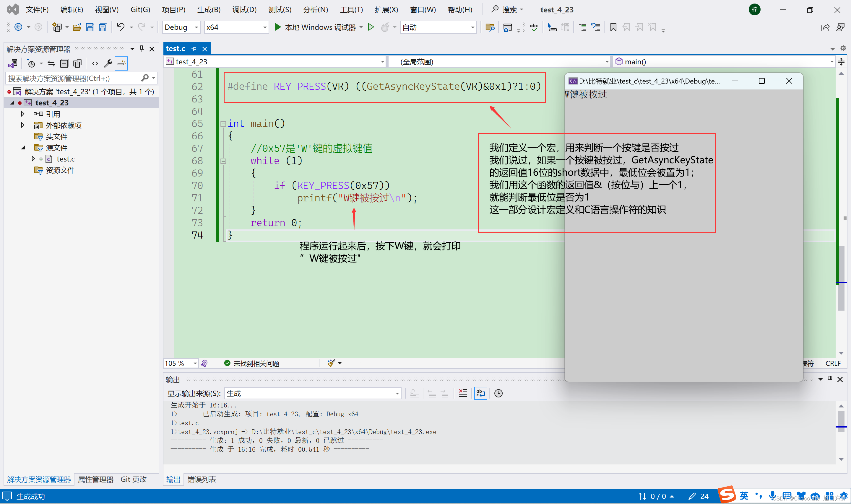The image size is (851, 504).
Task: Start without debugging with the hollow play icon
Action: tap(371, 27)
